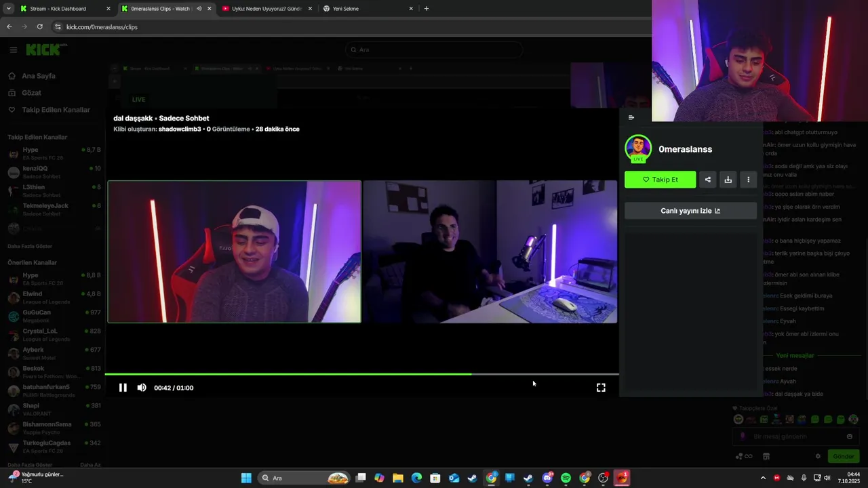Click the chat message field Bir mesaj gönderin

[x=797, y=436]
